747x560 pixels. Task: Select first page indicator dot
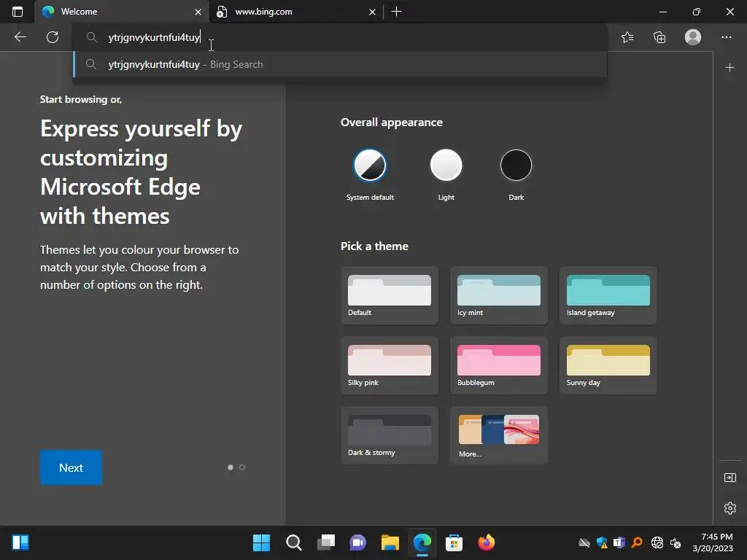[231, 467]
